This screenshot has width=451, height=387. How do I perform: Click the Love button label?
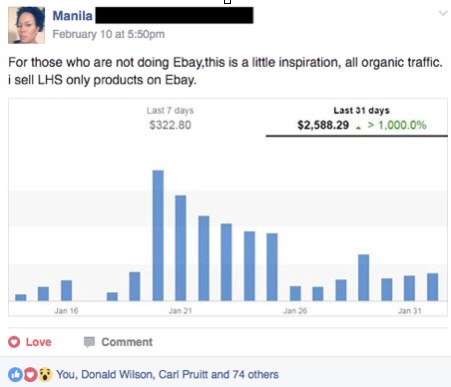tap(39, 342)
